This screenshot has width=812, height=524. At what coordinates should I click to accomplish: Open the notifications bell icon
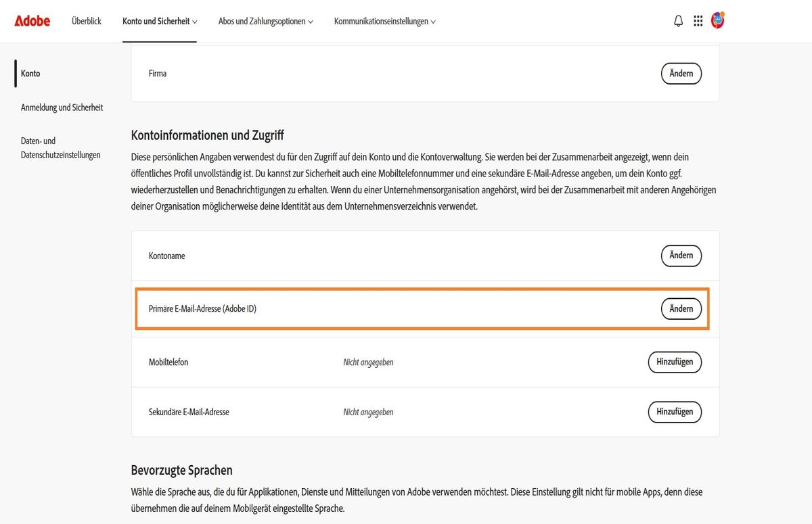point(678,20)
